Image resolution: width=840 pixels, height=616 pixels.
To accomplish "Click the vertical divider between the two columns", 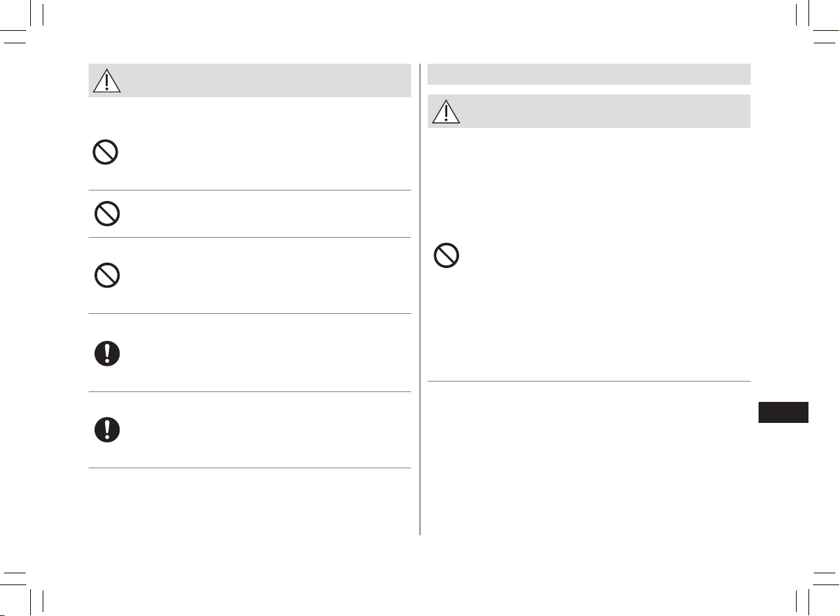I will (419, 299).
